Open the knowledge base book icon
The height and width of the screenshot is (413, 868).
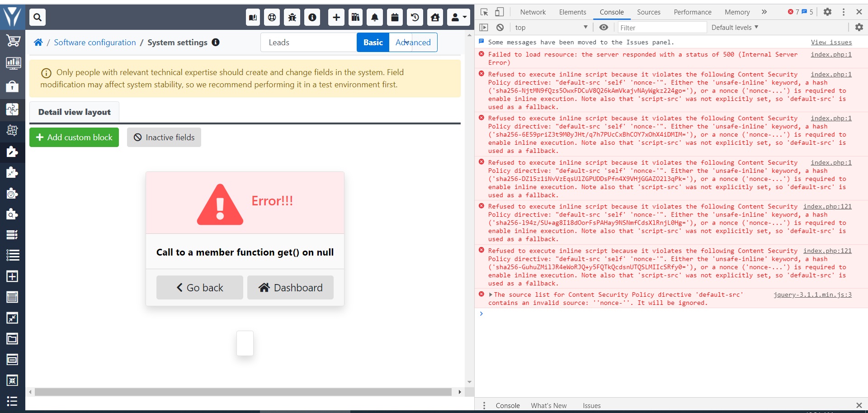tap(252, 17)
